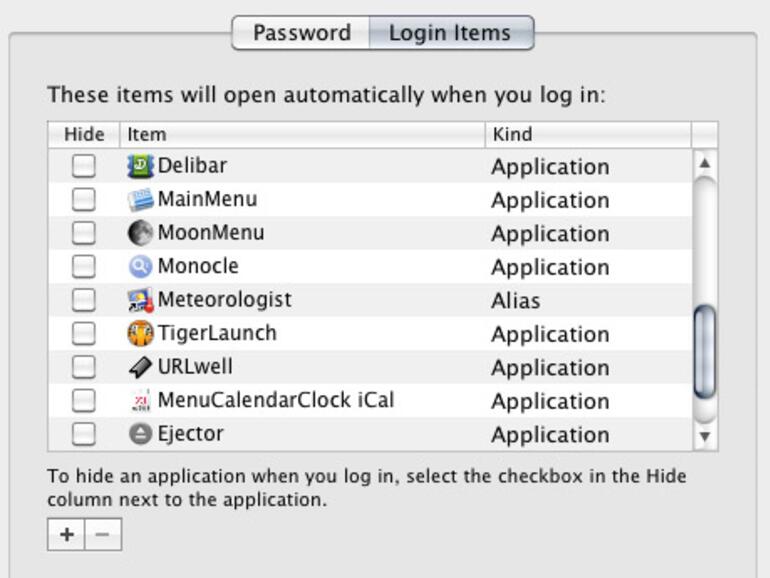
Task: Check Hide box next to TigerLaunch
Action: click(84, 334)
